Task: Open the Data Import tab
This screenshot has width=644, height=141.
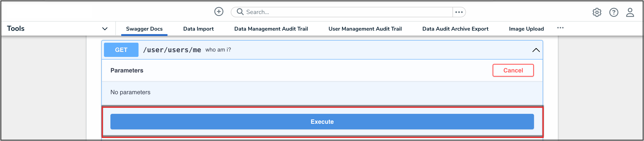Action: 198,29
